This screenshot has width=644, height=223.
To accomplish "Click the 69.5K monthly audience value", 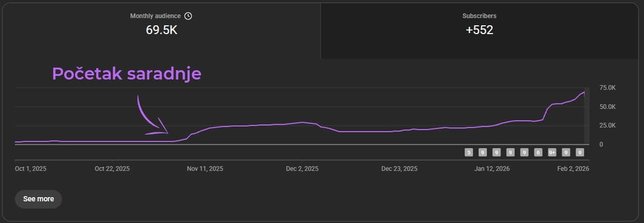I will tap(161, 30).
